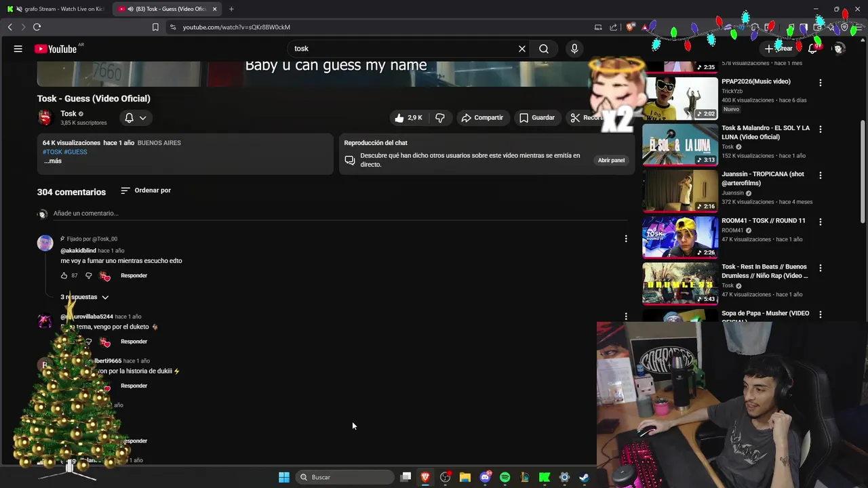Click the Windows taskbar Buscar search box
Screen dimensions: 868x488
(346, 477)
